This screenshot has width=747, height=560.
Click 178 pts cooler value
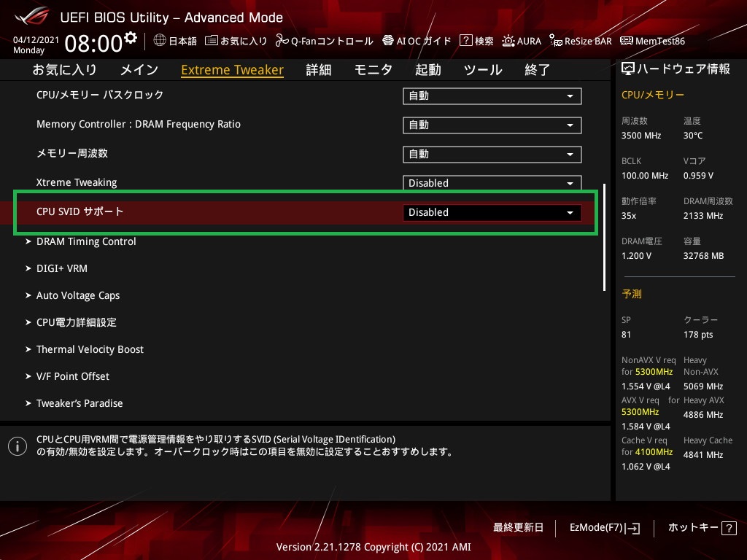pyautogui.click(x=698, y=335)
